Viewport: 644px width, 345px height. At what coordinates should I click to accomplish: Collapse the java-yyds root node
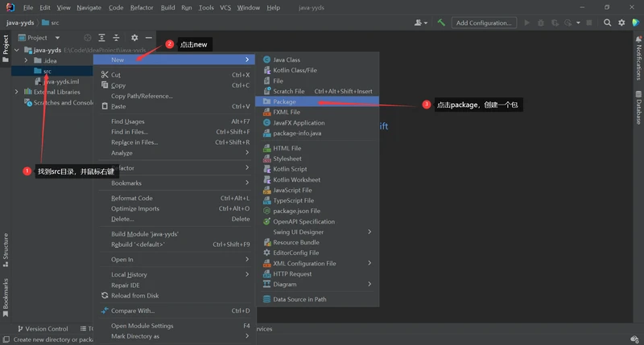pyautogui.click(x=17, y=50)
